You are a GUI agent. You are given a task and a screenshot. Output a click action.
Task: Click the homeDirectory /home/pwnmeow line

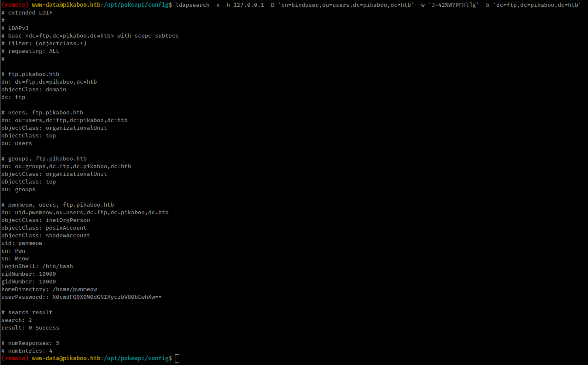click(x=49, y=289)
